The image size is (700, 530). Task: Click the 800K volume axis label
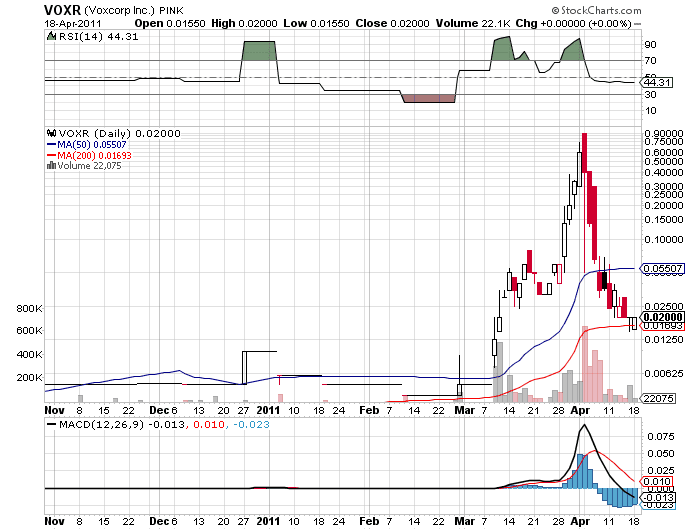(x=29, y=308)
